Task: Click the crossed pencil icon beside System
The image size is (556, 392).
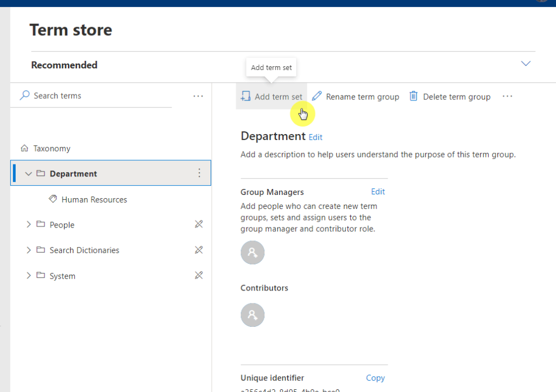Action: (199, 275)
